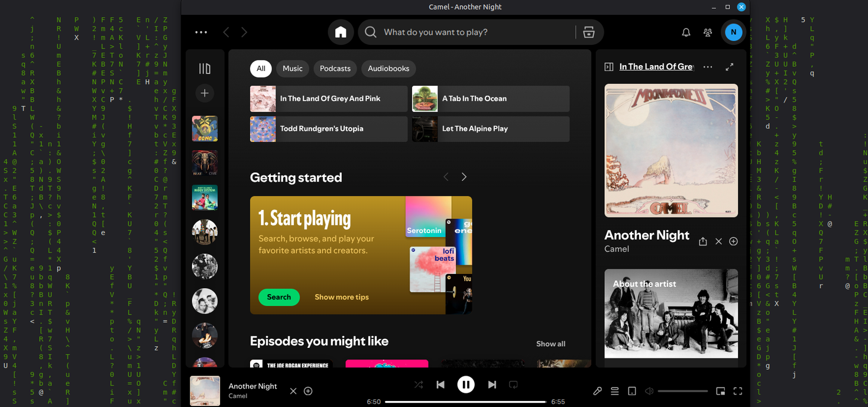Show previous Getting started tip
868x407 pixels.
(446, 177)
